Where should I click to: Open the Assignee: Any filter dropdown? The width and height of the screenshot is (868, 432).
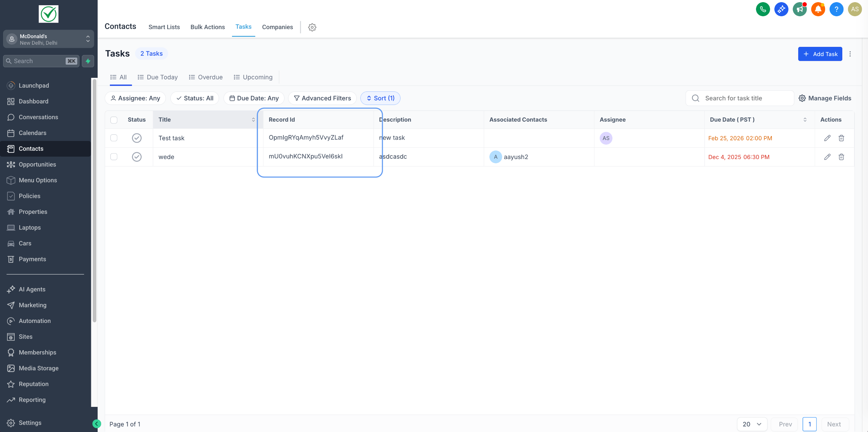click(135, 98)
